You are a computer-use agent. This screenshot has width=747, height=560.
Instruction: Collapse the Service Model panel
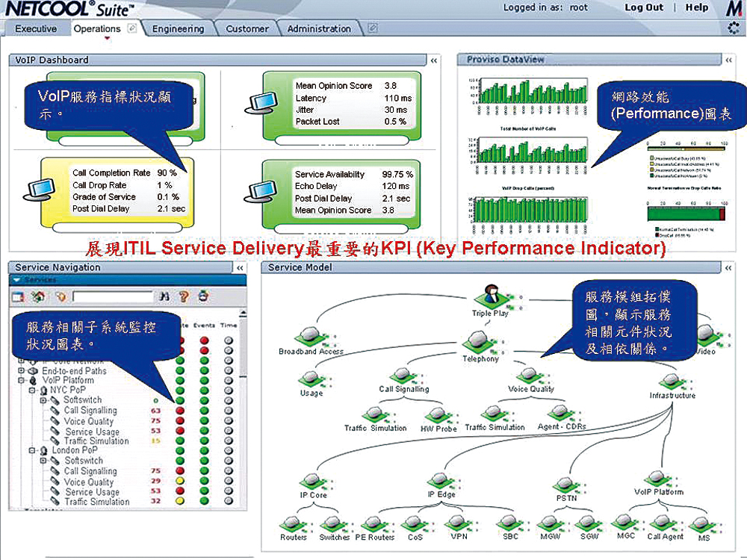(x=728, y=268)
